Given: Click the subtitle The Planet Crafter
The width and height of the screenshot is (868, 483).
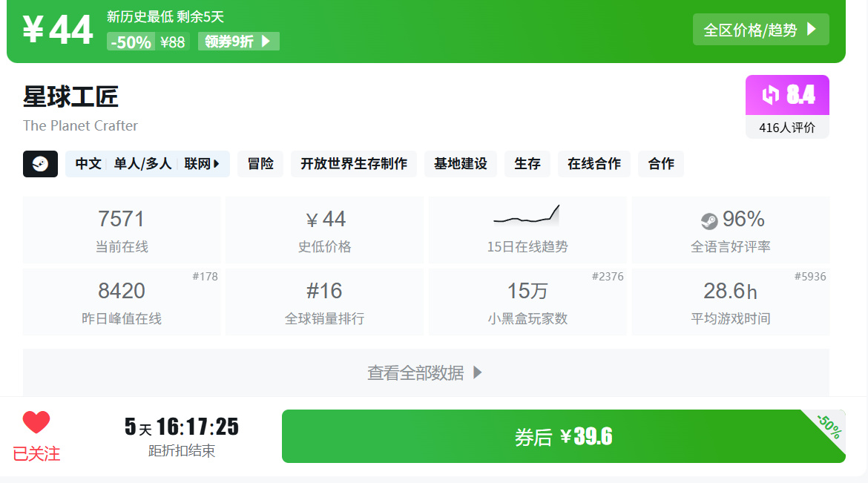Looking at the screenshot, I should click(x=80, y=125).
